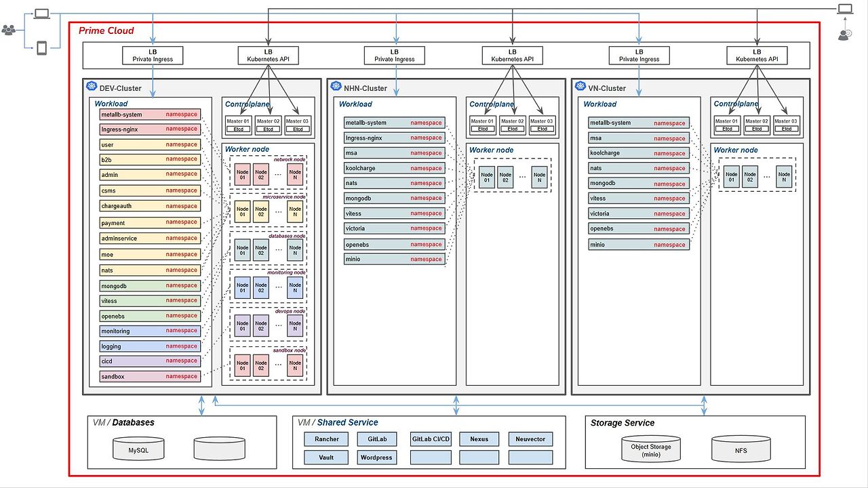Image resolution: width=868 pixels, height=488 pixels.
Task: Click the Wordpress service box
Action: (x=376, y=457)
